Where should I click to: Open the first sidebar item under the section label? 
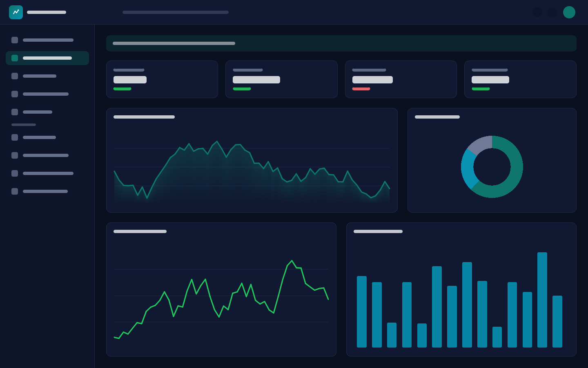(47, 137)
